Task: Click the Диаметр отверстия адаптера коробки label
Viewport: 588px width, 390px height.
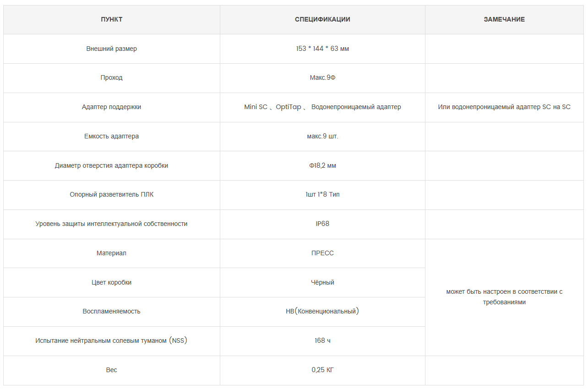Action: 112,165
